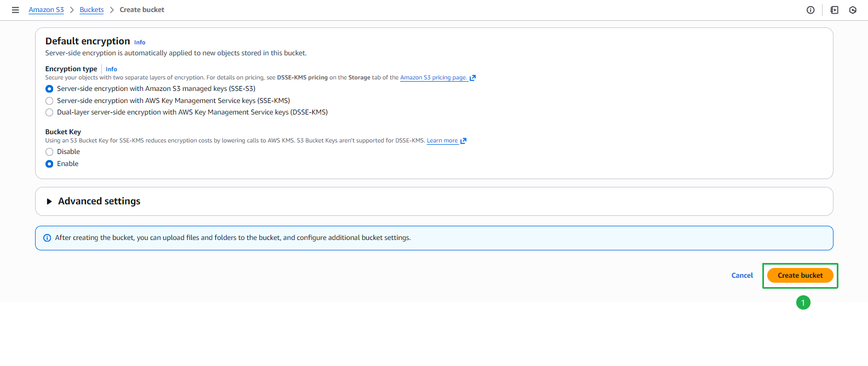Click the orange Create bucket button

[x=800, y=276]
